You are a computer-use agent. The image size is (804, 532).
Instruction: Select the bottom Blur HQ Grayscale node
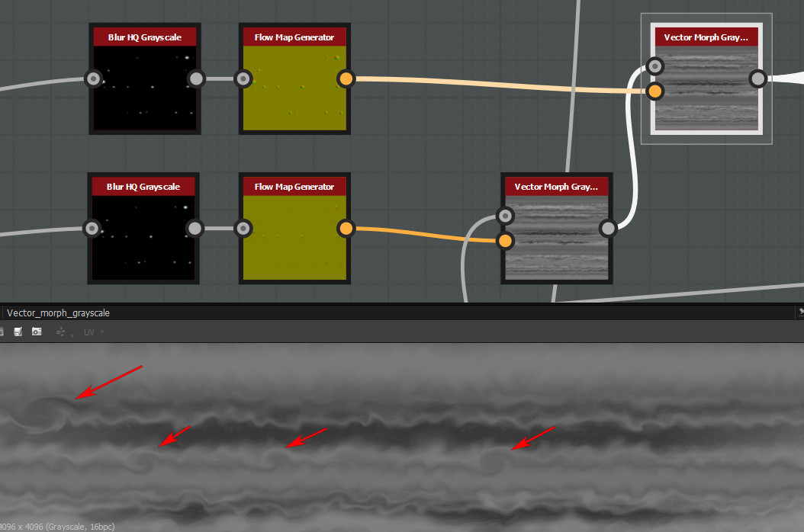point(143,228)
